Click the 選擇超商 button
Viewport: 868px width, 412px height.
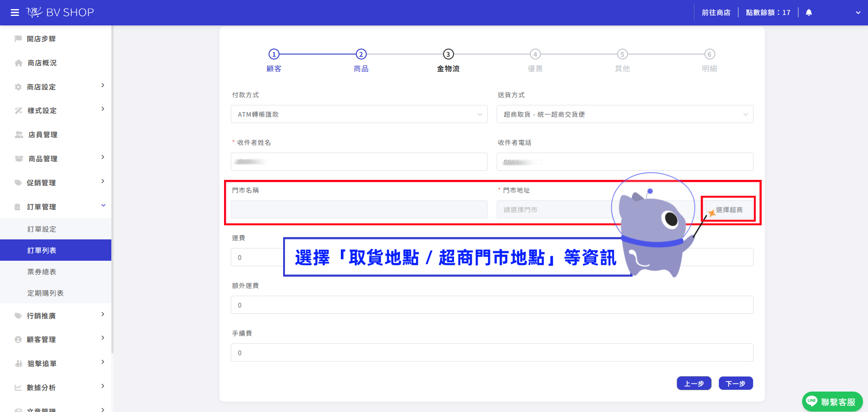(x=729, y=209)
